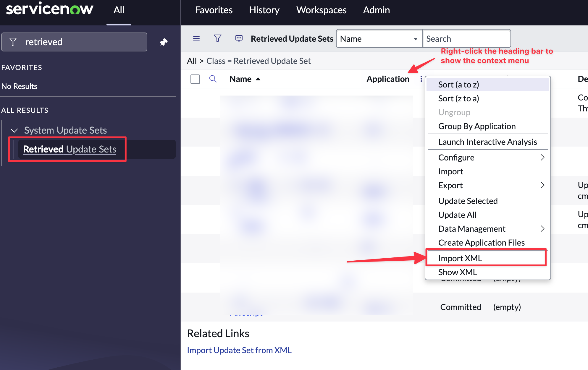588x370 pixels.
Task: Click the All breadcrumb
Action: click(x=192, y=61)
